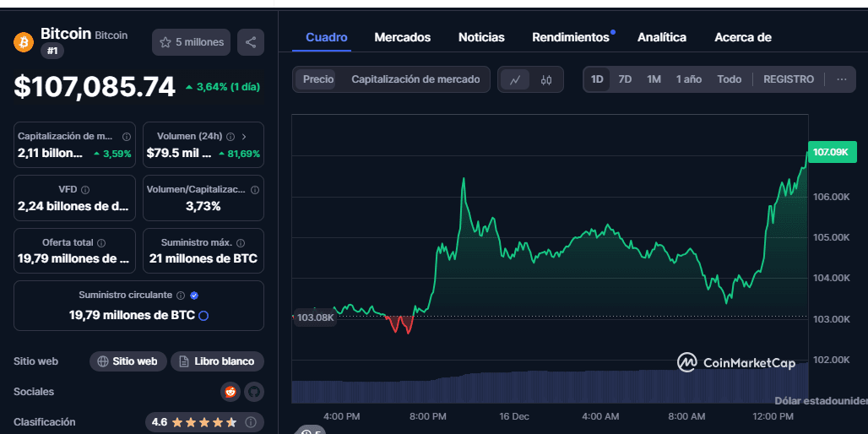Click the $107,085.74 price text
The image size is (868, 434).
[95, 87]
